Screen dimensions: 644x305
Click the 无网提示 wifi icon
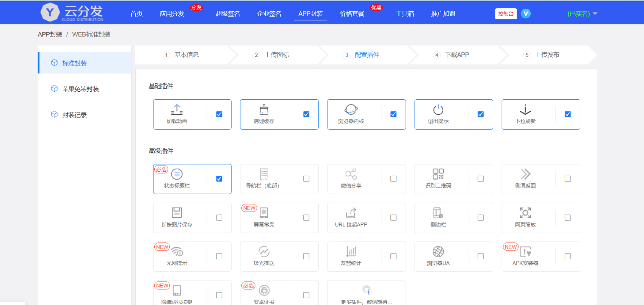(177, 252)
